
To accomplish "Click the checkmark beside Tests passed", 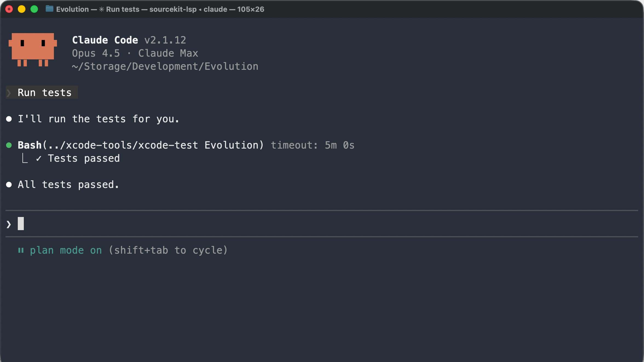I will pyautogui.click(x=39, y=158).
